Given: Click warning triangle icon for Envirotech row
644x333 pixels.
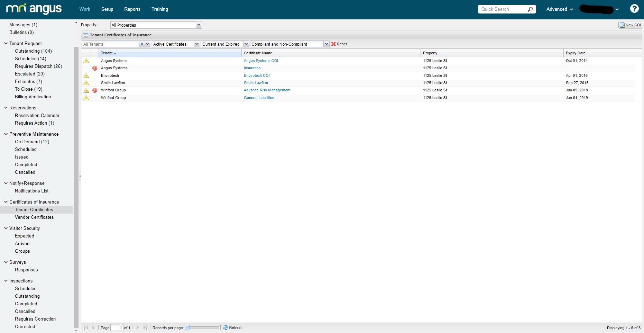Looking at the screenshot, I should [86, 75].
